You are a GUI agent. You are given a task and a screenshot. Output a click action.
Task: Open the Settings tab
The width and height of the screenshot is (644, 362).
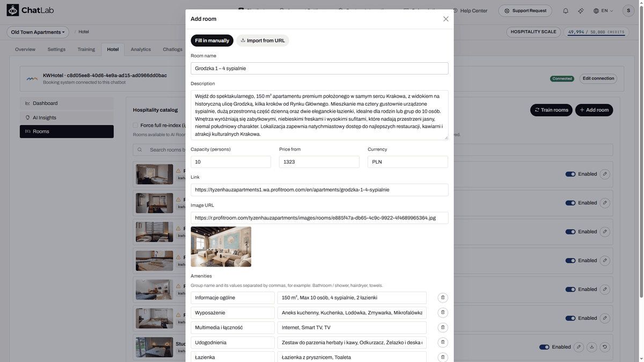pos(56,49)
